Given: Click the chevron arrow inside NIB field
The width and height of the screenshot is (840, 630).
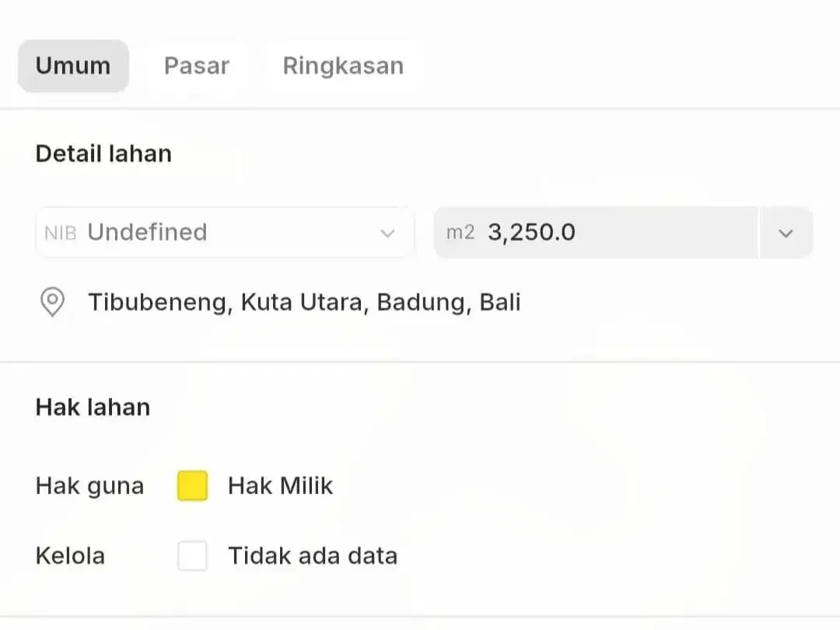Looking at the screenshot, I should click(x=387, y=233).
